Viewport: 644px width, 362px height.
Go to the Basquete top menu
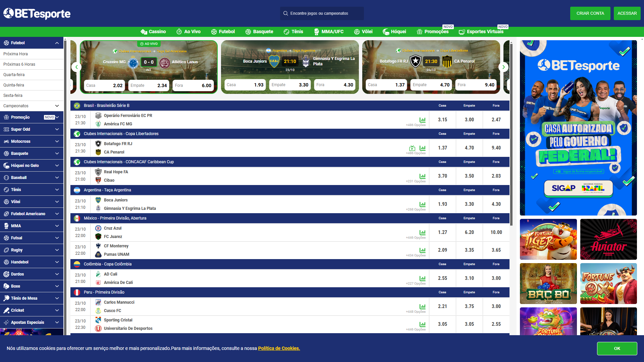tap(259, 32)
